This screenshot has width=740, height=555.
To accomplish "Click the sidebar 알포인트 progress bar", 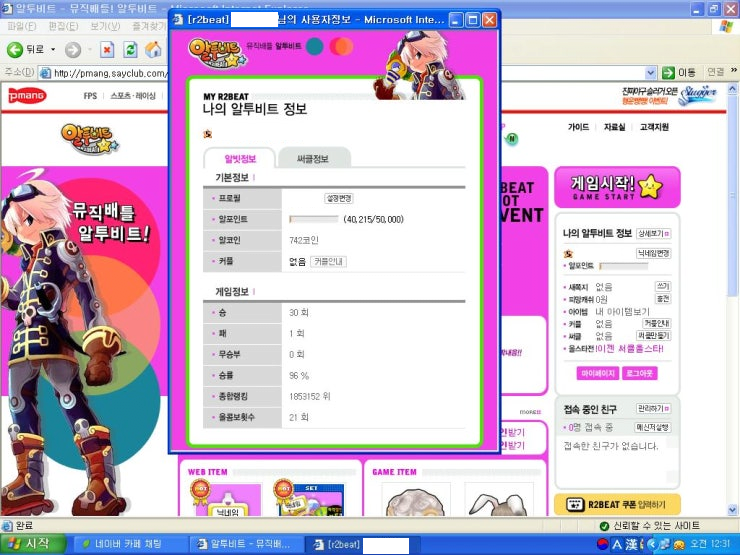I will tap(623, 266).
